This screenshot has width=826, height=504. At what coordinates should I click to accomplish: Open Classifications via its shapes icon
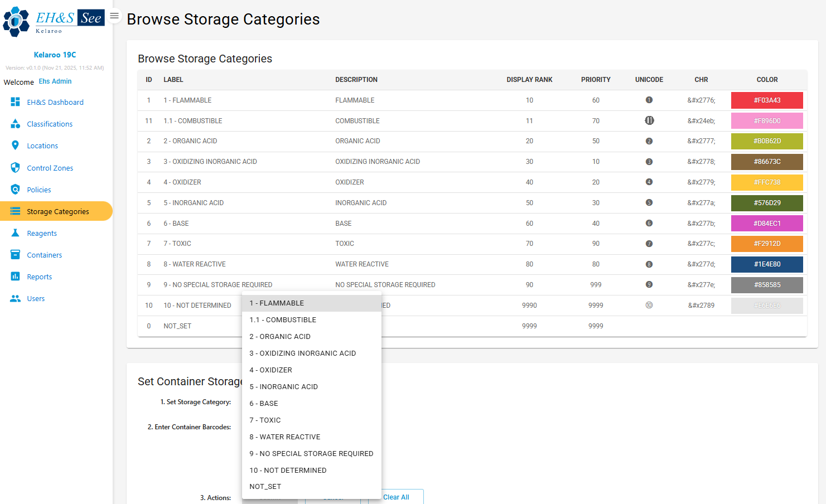pos(15,124)
